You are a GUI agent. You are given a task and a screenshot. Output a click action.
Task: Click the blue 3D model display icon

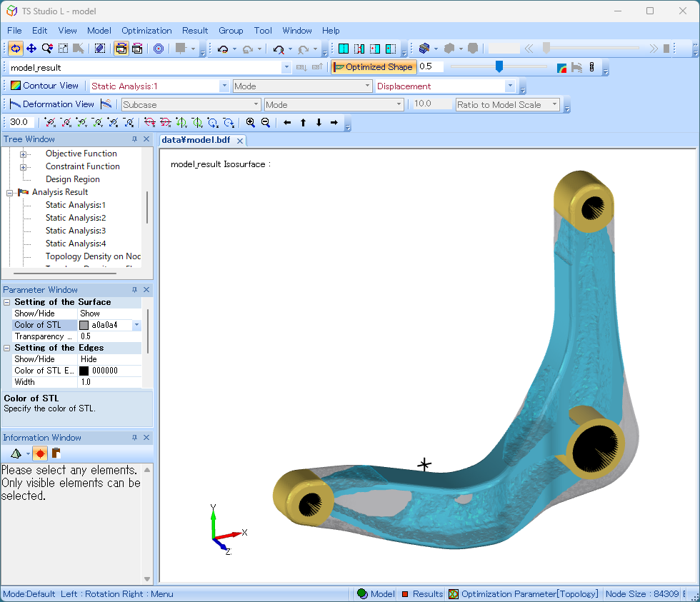pyautogui.click(x=424, y=48)
